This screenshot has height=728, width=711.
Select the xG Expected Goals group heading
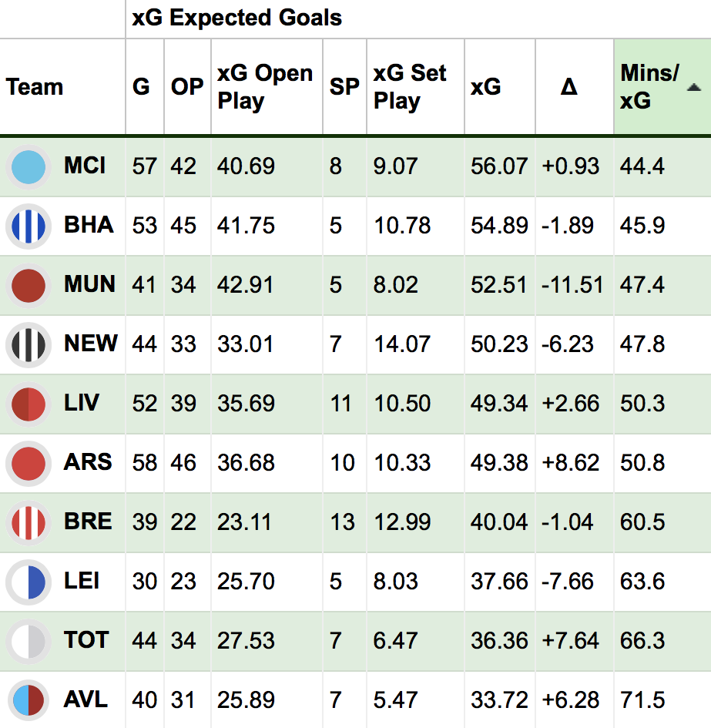tap(236, 18)
